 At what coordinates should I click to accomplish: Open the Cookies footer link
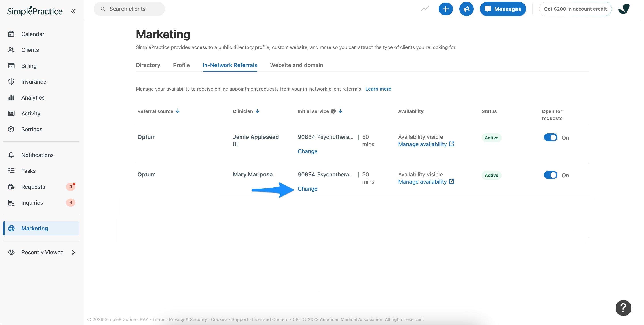(x=219, y=319)
